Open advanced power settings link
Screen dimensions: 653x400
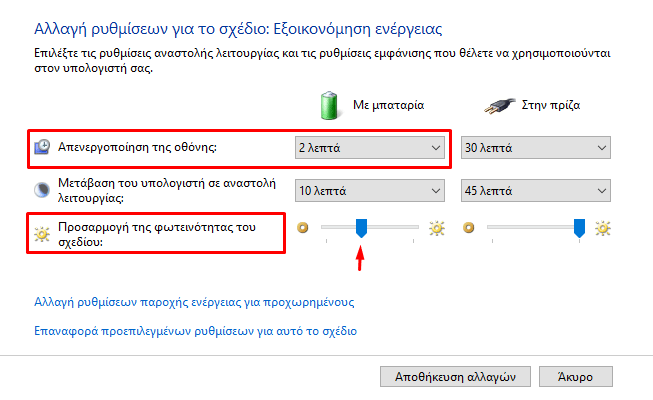point(194,302)
